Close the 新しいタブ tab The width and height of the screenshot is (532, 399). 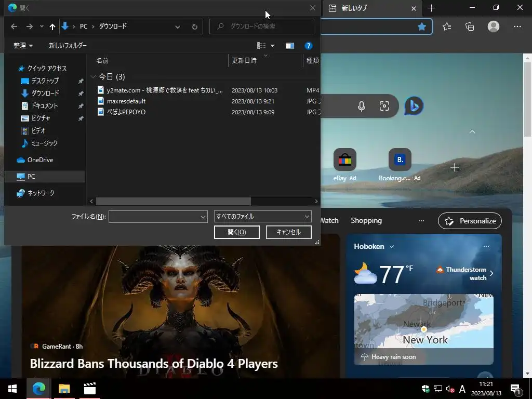414,8
